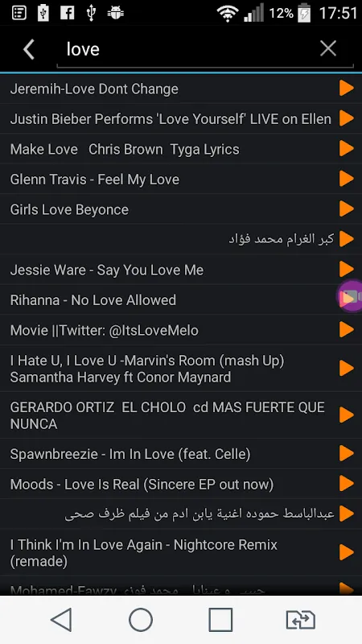Tap the Android home circle button

[141, 619]
